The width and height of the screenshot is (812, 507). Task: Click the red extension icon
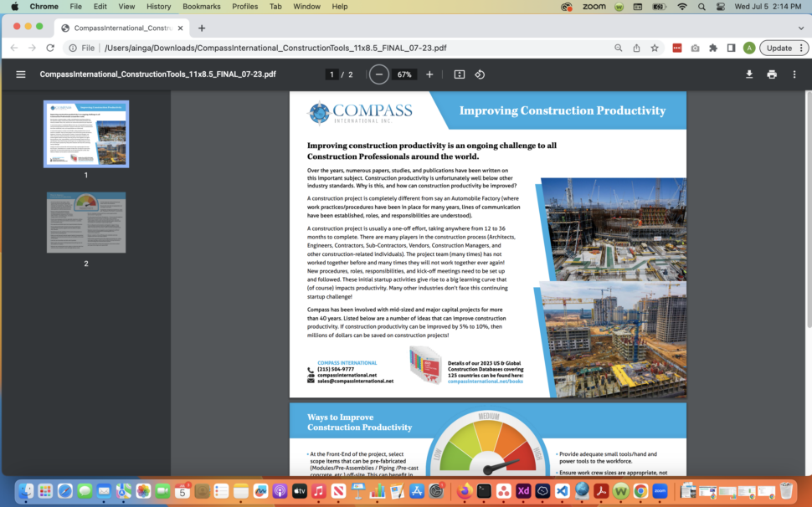coord(677,49)
